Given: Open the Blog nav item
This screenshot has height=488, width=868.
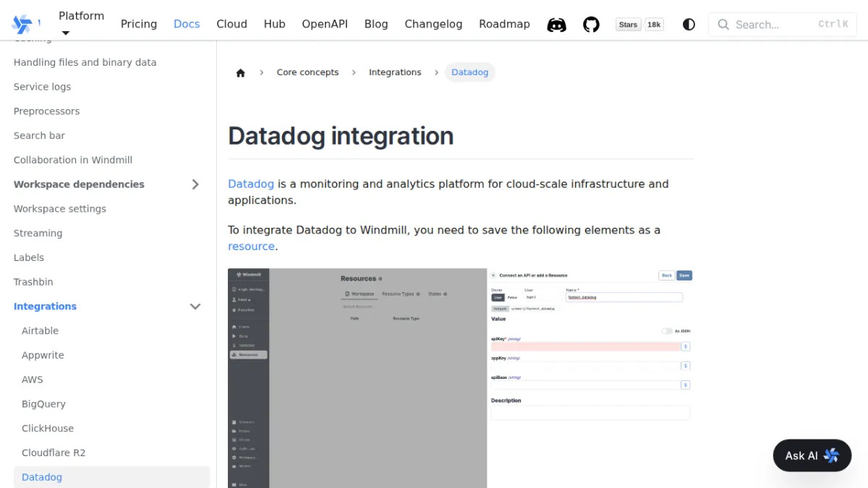Looking at the screenshot, I should click(376, 24).
